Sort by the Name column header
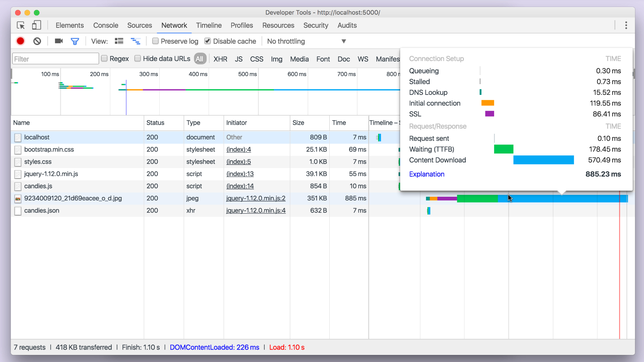Screen dimensions: 644x362 (77, 123)
